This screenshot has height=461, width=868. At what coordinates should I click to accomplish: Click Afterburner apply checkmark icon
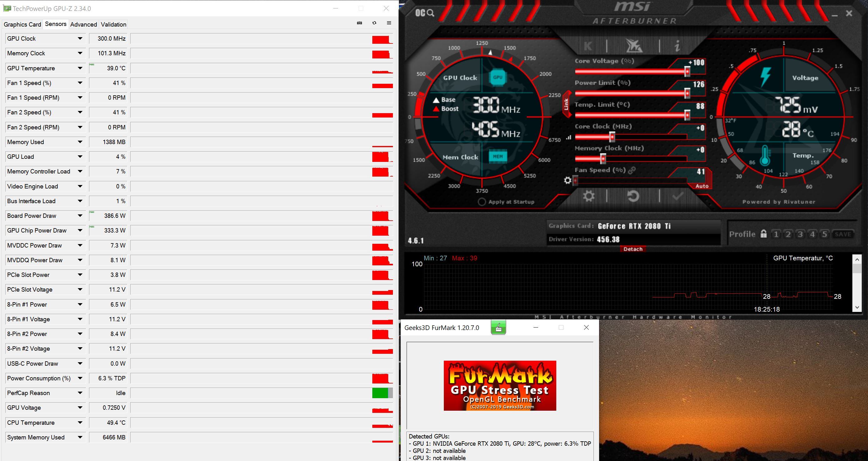(x=677, y=196)
